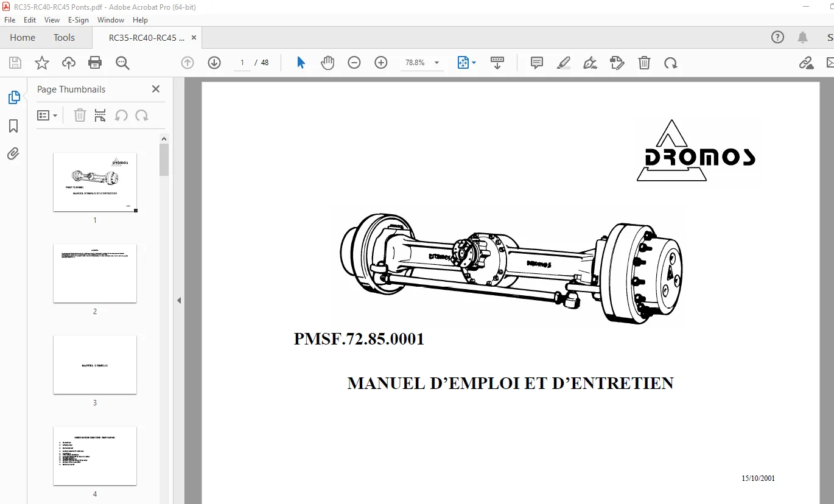Save the file with the floppy icon
834x504 pixels.
15,63
